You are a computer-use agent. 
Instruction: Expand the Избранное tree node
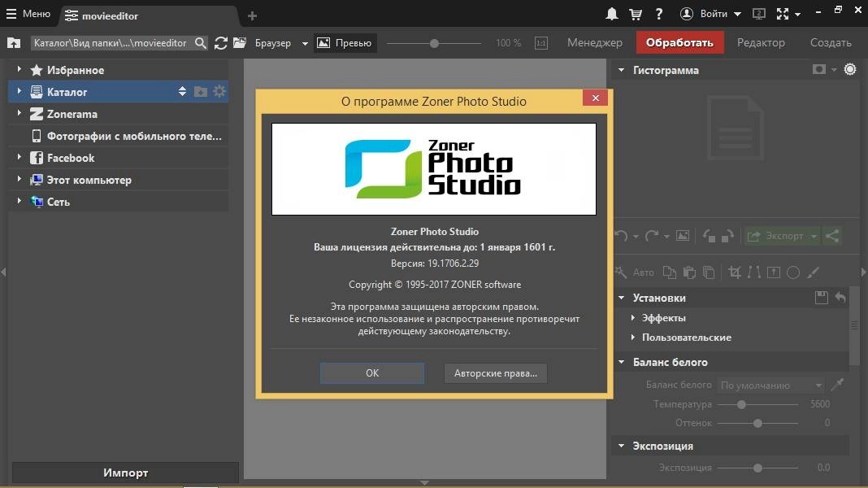coord(19,69)
